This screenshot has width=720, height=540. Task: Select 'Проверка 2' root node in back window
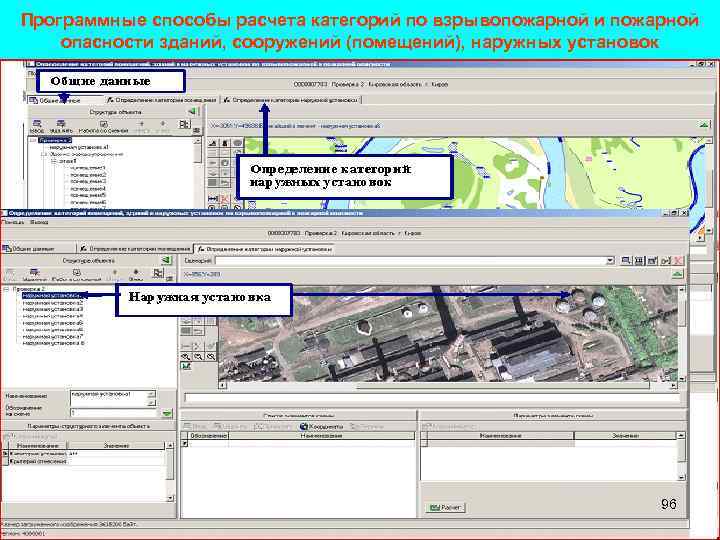[55, 140]
